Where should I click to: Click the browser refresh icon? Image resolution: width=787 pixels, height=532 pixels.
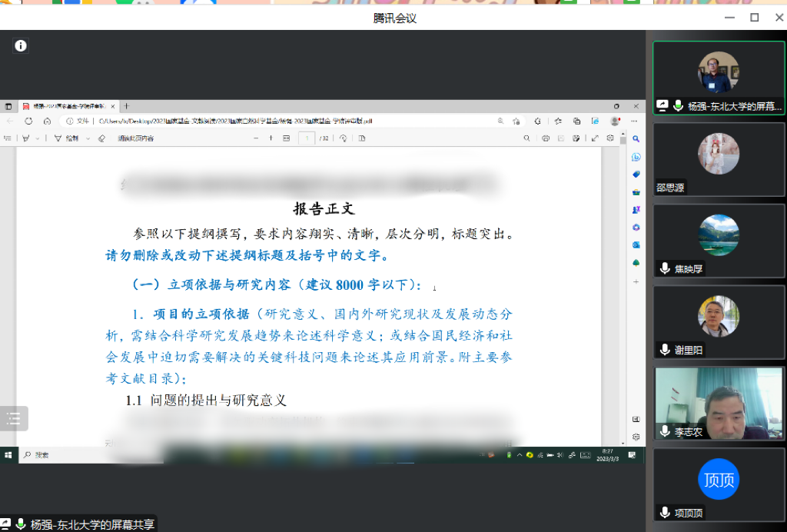coord(28,121)
